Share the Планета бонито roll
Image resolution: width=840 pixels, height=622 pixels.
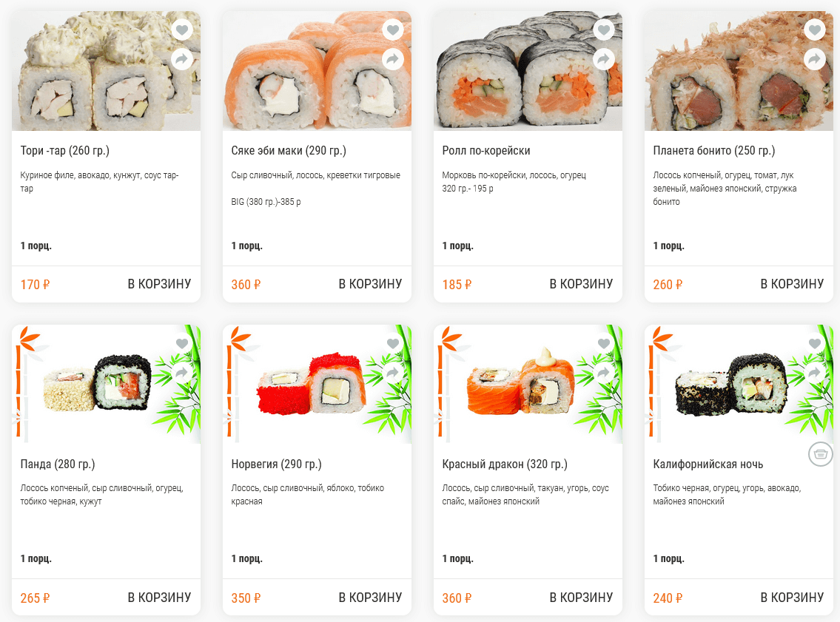[815, 59]
